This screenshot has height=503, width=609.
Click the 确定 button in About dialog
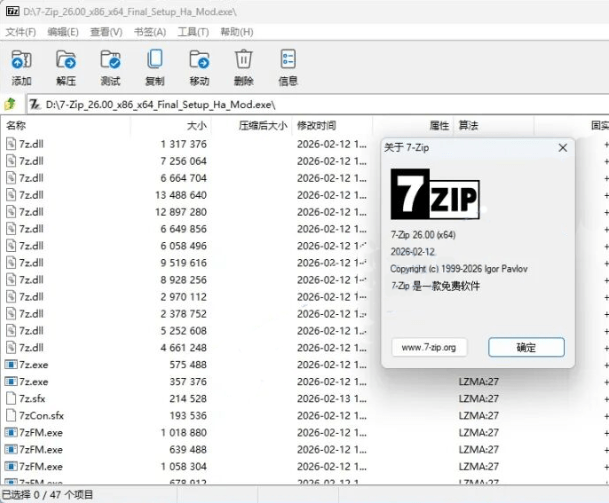(x=526, y=347)
